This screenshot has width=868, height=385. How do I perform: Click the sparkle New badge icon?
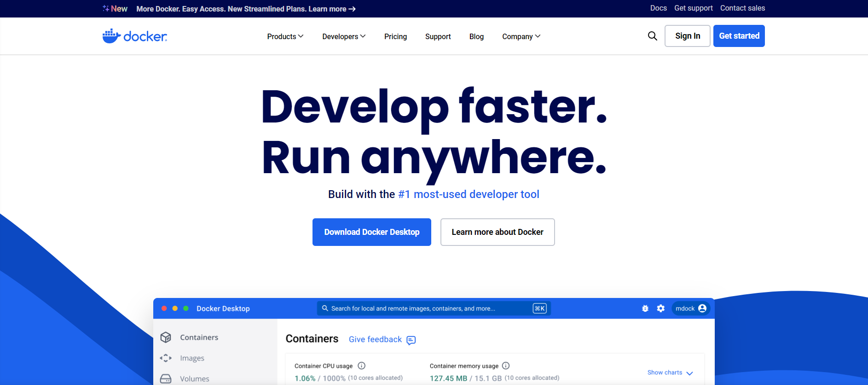(106, 8)
